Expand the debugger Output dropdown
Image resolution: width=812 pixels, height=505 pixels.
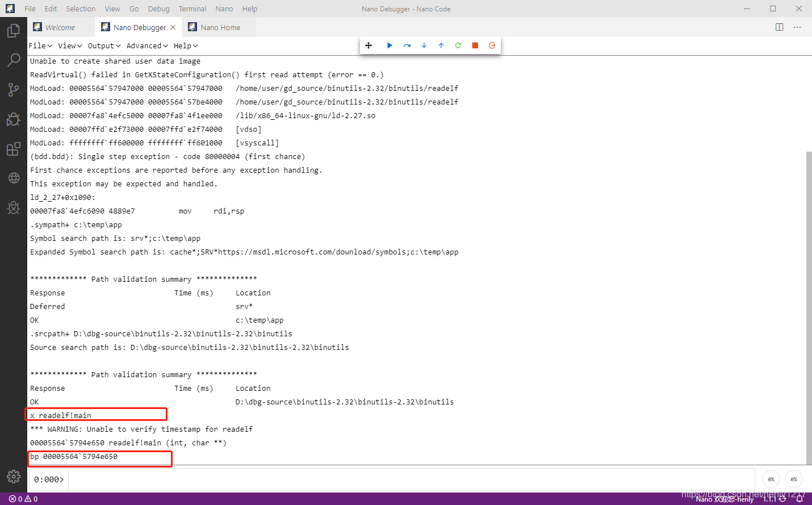pyautogui.click(x=104, y=46)
